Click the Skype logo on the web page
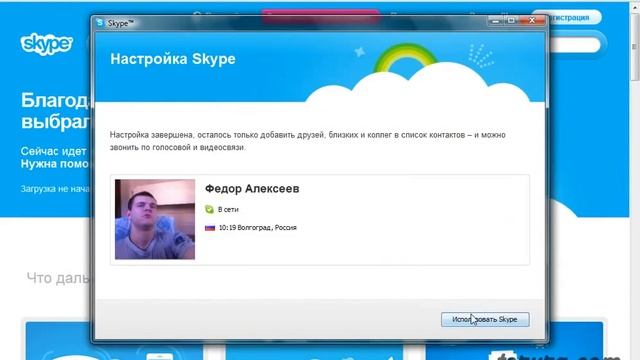 click(47, 44)
